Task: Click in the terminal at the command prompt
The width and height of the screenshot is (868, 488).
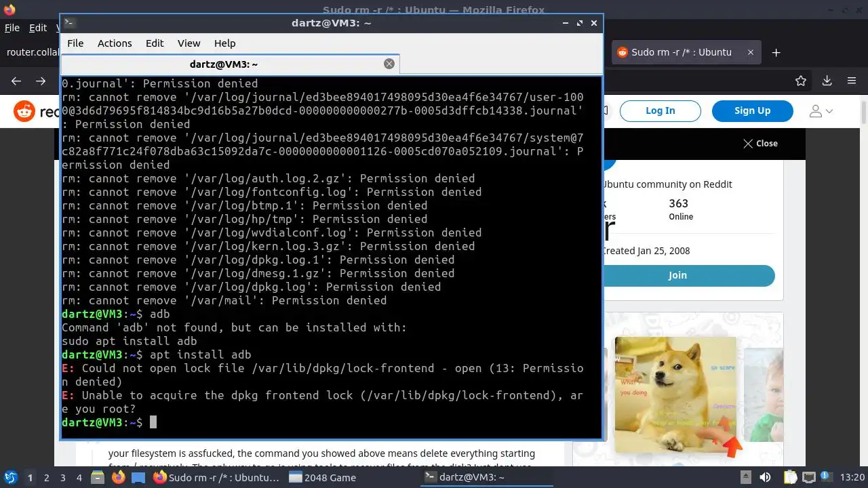Action: tap(153, 422)
